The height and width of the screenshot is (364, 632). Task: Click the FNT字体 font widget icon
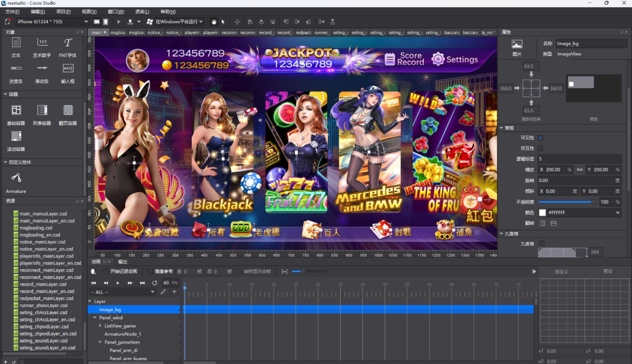click(x=68, y=43)
